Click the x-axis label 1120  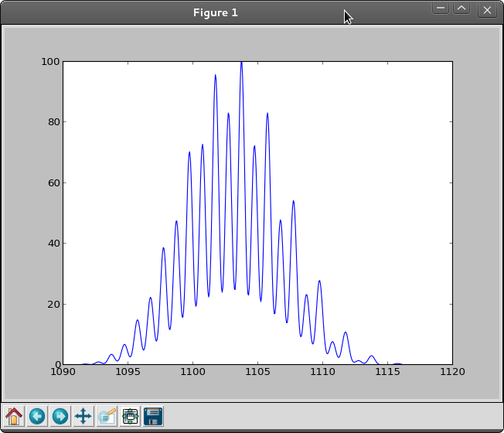[452, 372]
